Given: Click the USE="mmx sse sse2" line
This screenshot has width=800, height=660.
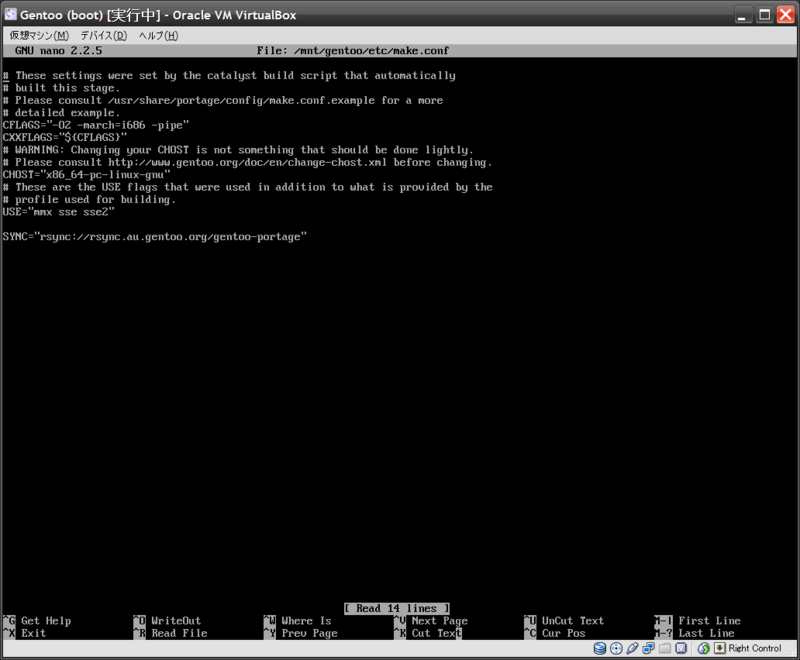Looking at the screenshot, I should tap(59, 212).
